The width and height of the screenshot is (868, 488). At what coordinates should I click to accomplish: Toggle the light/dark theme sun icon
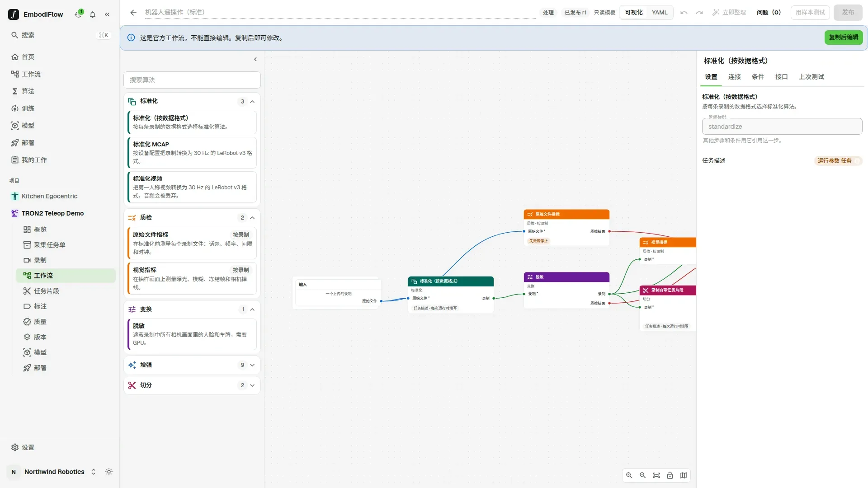[109, 472]
